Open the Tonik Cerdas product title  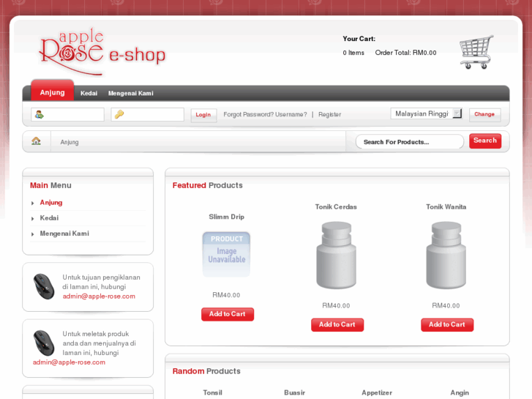coord(336,206)
